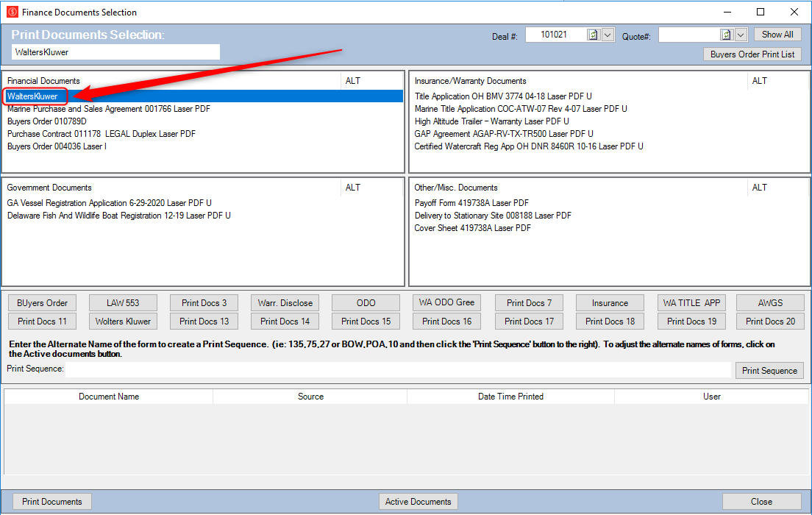Viewport: 812px width, 515px height.
Task: Maximize the Finance Documents Selection window
Action: click(761, 12)
